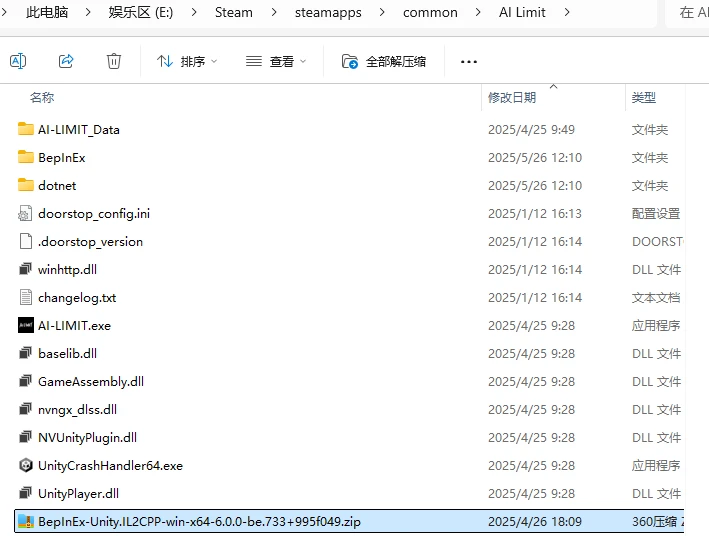This screenshot has height=536, width=709.
Task: Click the file name GameAssembly.dll
Action: 91,381
